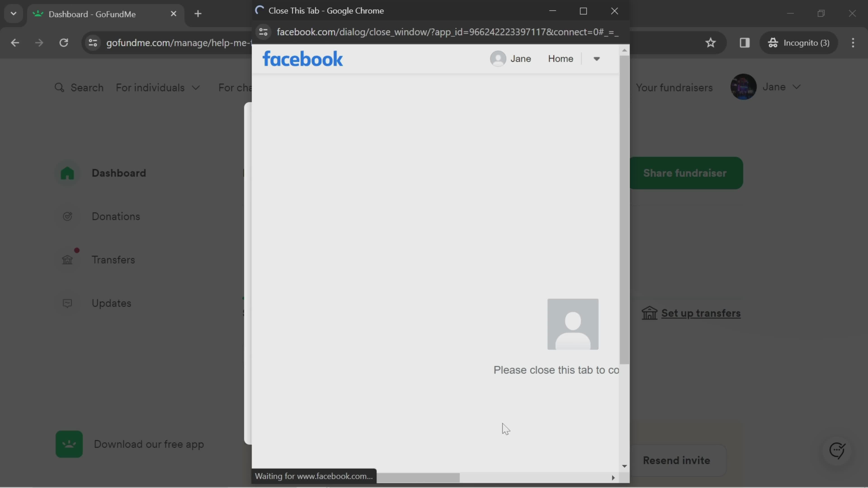The image size is (868, 488).
Task: Click the Facebook profile avatar icon
Action: click(497, 58)
